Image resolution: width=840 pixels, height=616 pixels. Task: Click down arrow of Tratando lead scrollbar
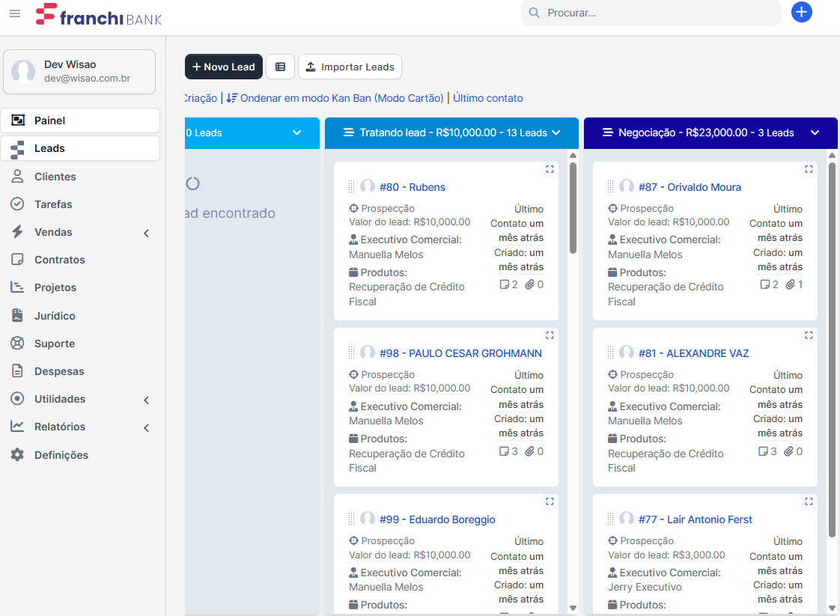tap(573, 608)
